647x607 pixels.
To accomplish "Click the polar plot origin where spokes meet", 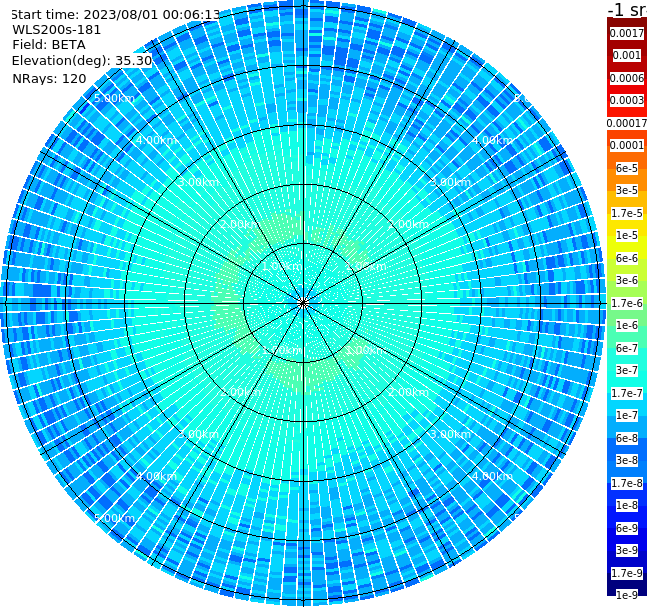I will [x=303, y=303].
